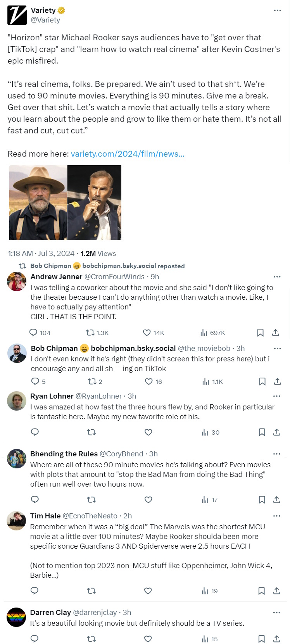Open Ryan Lohner's profile name
The height and width of the screenshot is (644, 290).
(52, 396)
